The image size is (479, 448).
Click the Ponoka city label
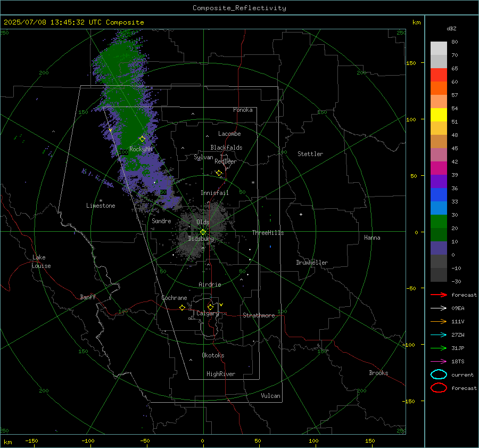[x=243, y=110]
